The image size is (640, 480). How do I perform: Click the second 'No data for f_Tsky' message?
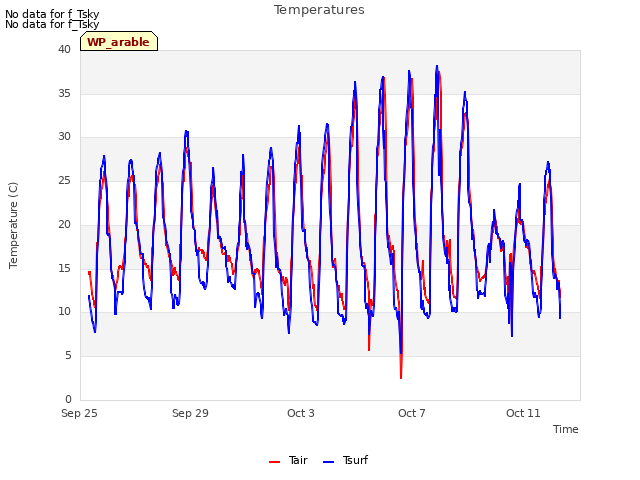(x=52, y=24)
